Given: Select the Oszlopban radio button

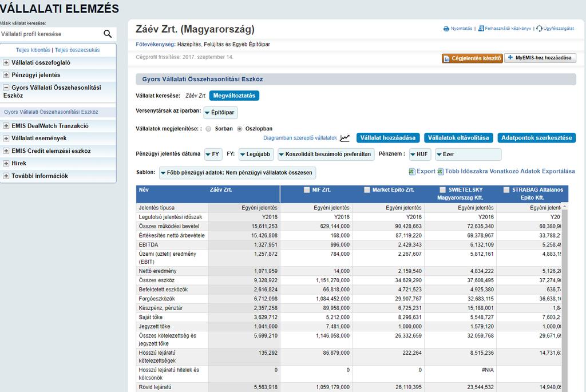Looking at the screenshot, I should (240, 129).
